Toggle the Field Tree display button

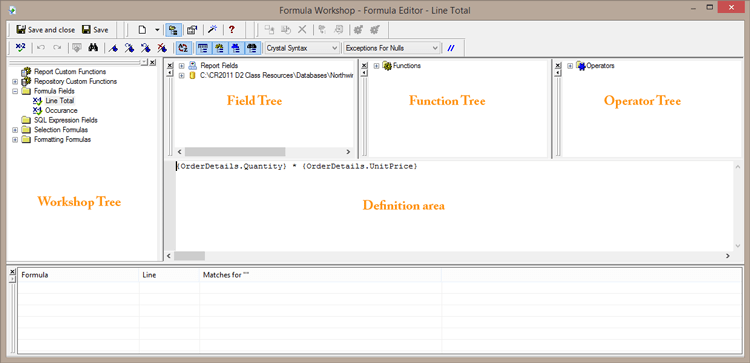[203, 47]
